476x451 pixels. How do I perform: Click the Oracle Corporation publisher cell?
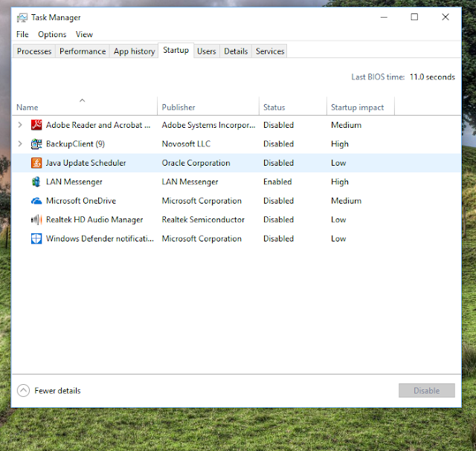(196, 163)
